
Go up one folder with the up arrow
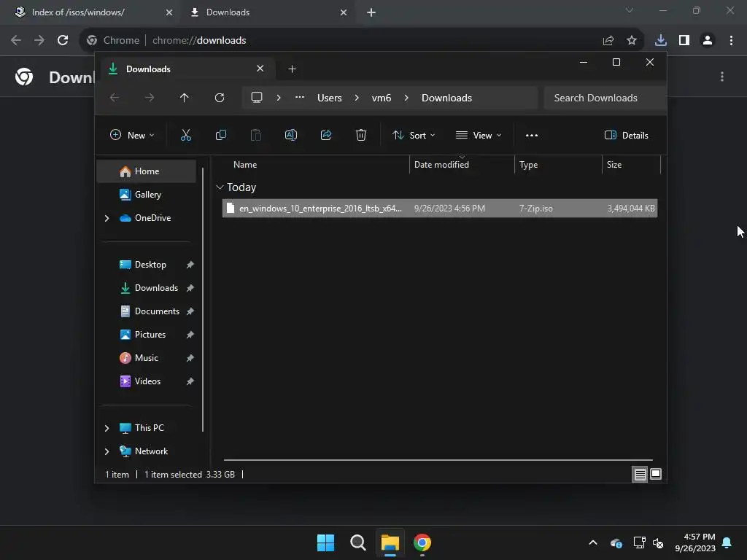(x=185, y=98)
